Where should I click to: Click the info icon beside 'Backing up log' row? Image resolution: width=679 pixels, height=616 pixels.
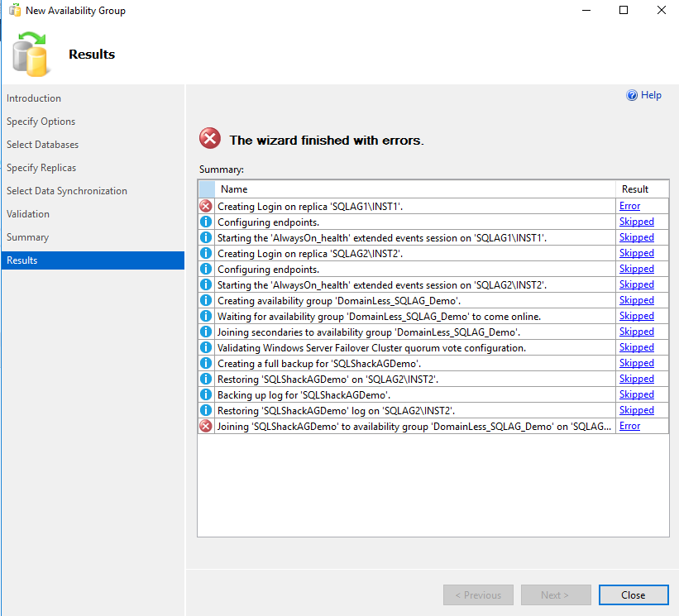pos(206,394)
